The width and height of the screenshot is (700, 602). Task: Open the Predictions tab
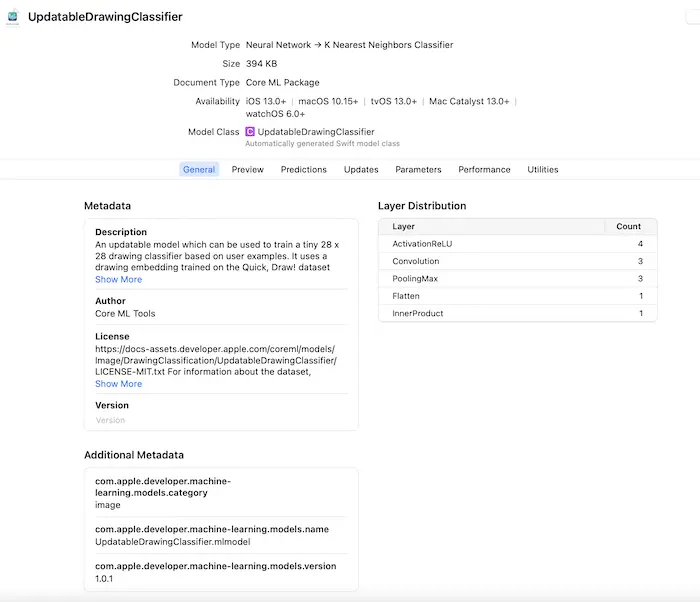tap(304, 170)
